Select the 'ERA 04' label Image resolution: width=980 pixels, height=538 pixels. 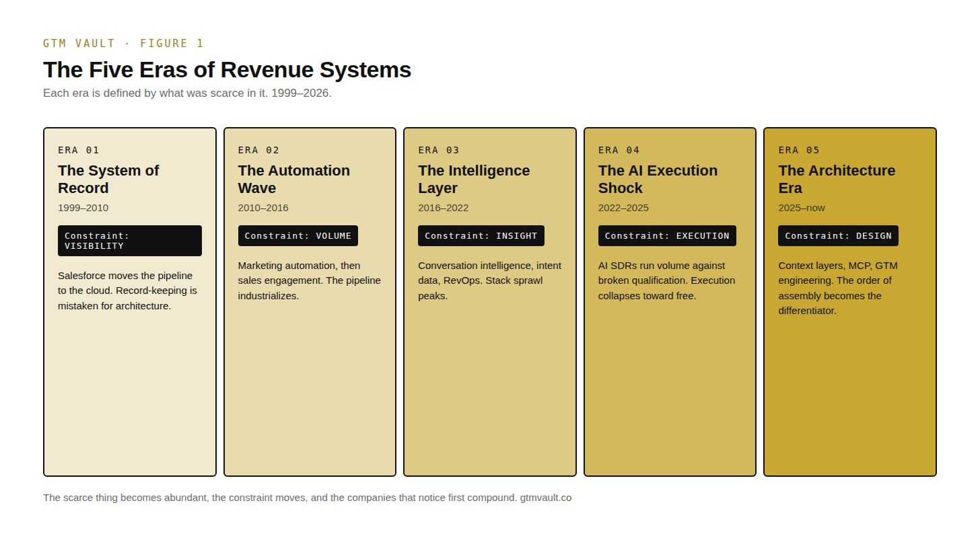pos(619,150)
